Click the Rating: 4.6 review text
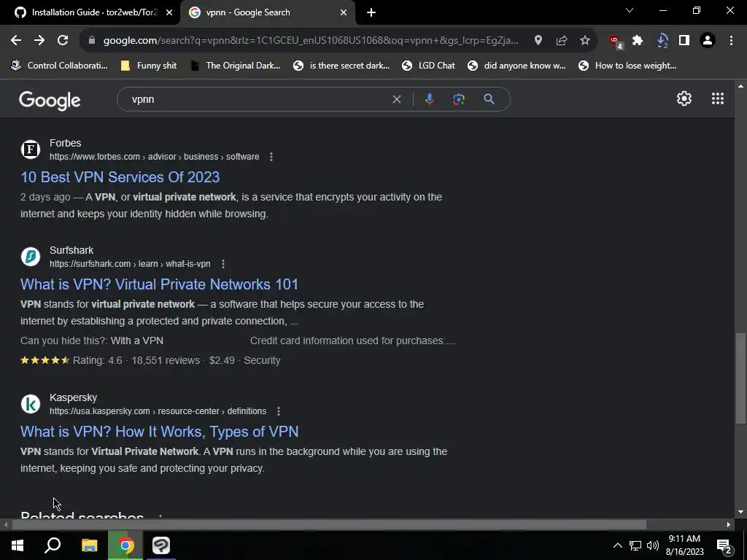The height and width of the screenshot is (560, 747). tap(97, 360)
